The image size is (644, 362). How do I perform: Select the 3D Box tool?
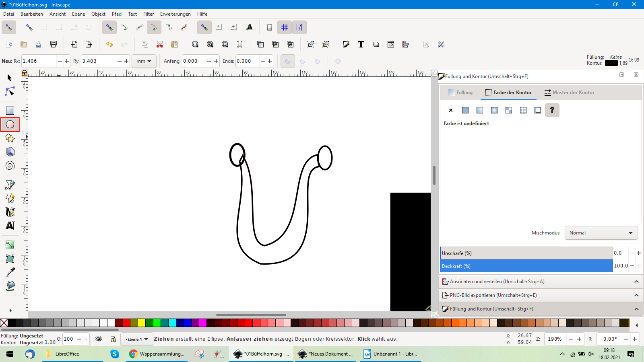[x=10, y=152]
